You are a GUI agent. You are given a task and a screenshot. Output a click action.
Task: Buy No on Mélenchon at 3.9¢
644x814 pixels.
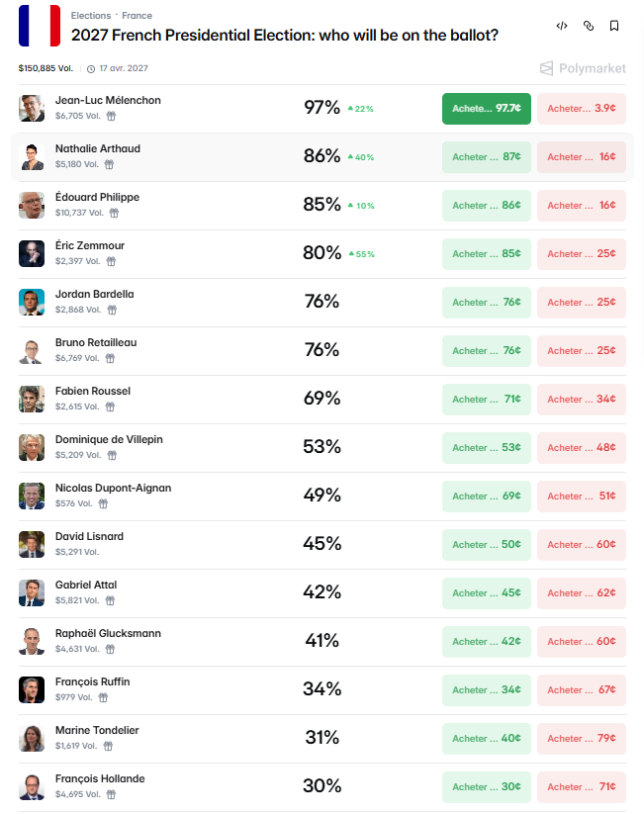pyautogui.click(x=582, y=109)
